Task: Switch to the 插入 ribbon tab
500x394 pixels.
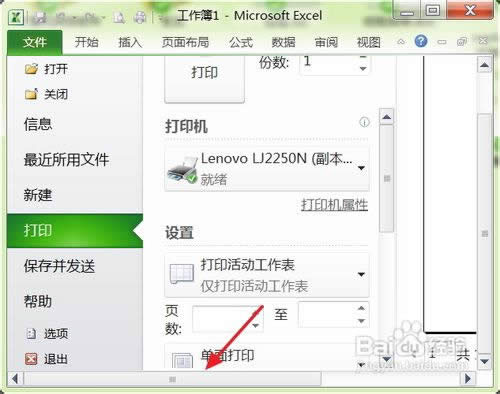Action: pyautogui.click(x=130, y=42)
